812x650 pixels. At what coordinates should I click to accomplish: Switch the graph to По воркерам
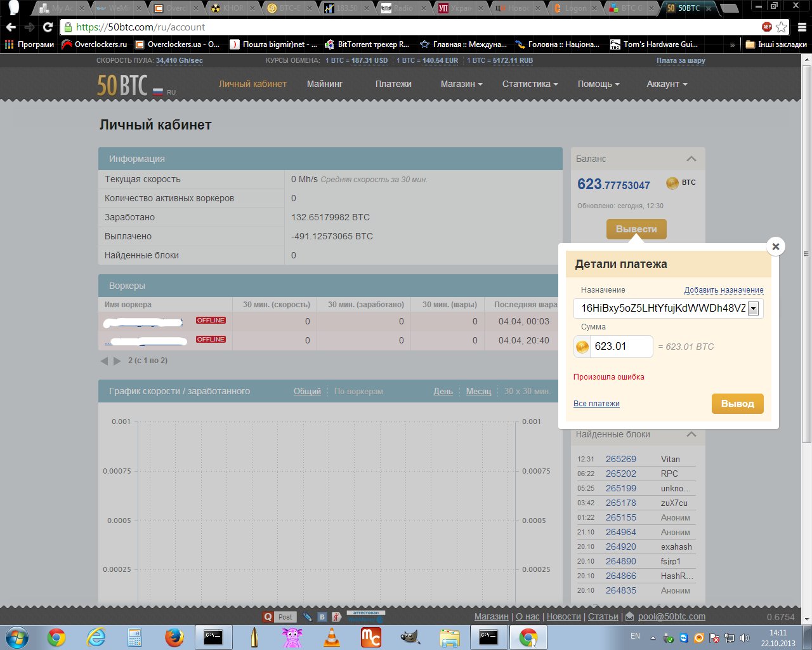[358, 392]
